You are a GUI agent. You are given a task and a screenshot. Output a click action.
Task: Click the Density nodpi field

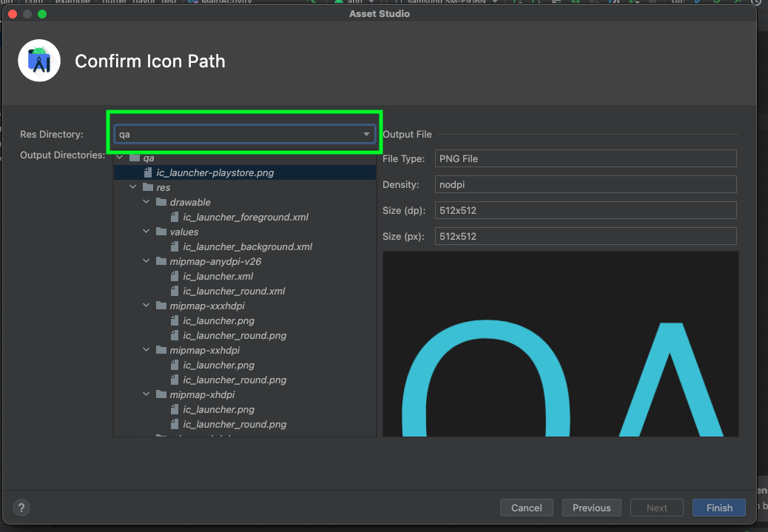(x=586, y=185)
